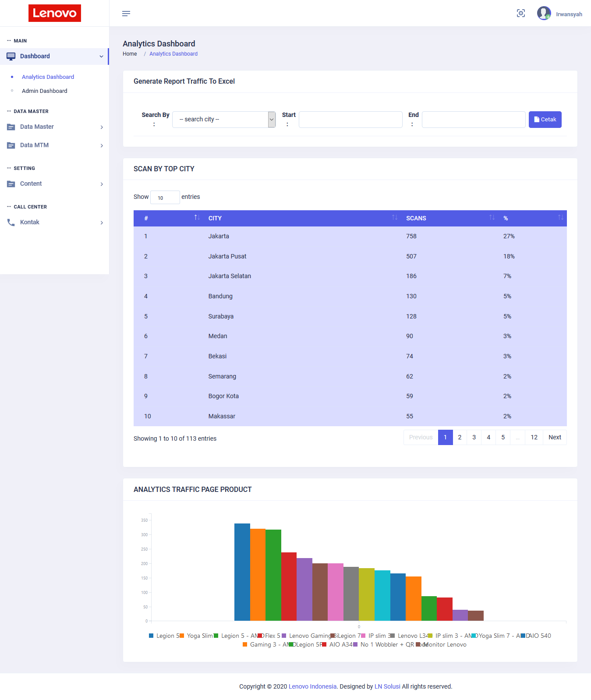Viewport: 591px width, 700px height.
Task: Click the fullscreen focus icon in header
Action: [521, 13]
